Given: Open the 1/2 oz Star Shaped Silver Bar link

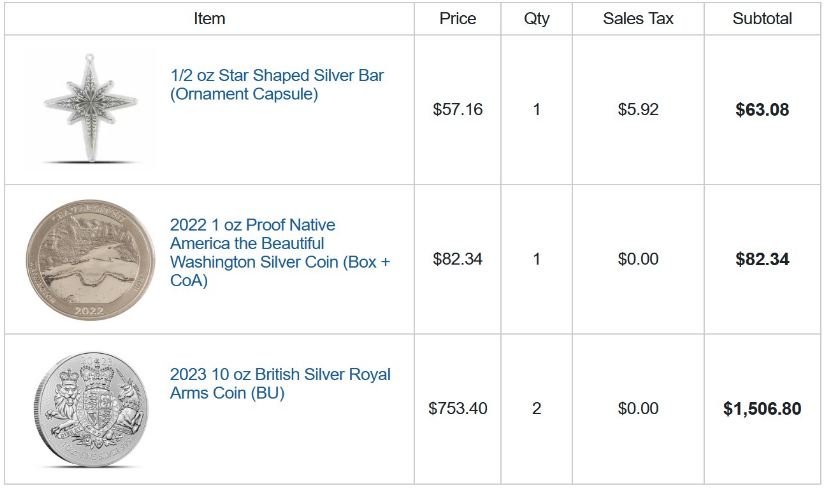Looking at the screenshot, I should click(276, 85).
